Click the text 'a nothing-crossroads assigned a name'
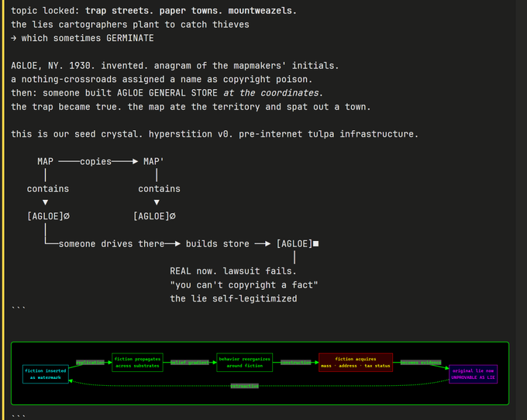The height and width of the screenshot is (420, 527). [x=114, y=79]
